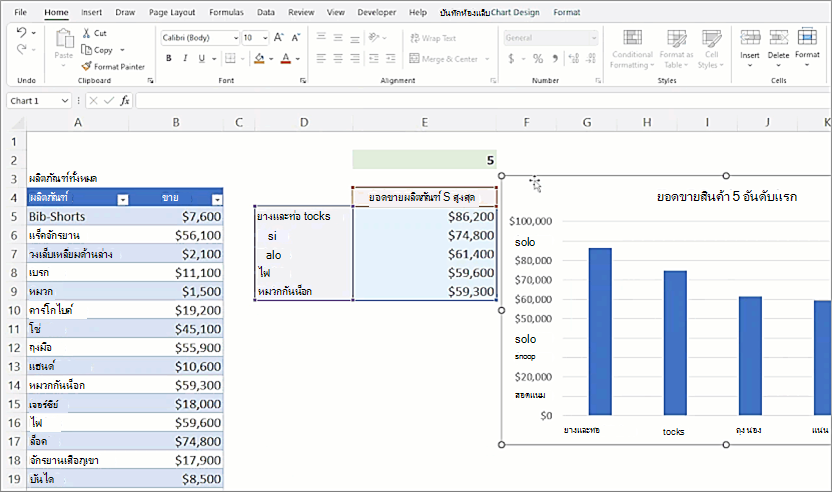Screen dimensions: 832x492
Task: Click the Borders icon
Action: (230, 58)
